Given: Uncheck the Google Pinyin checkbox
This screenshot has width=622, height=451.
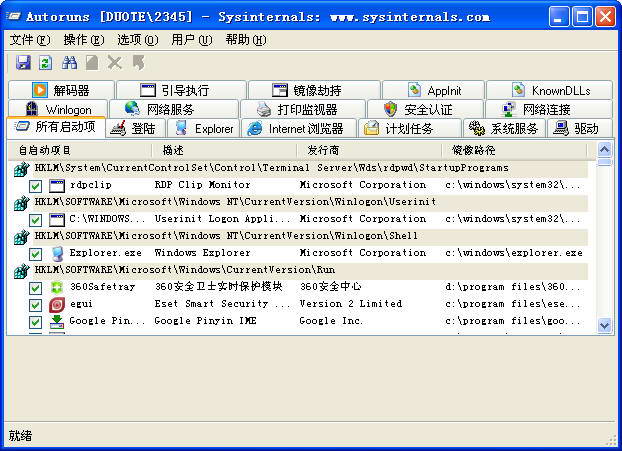Looking at the screenshot, I should (35, 322).
